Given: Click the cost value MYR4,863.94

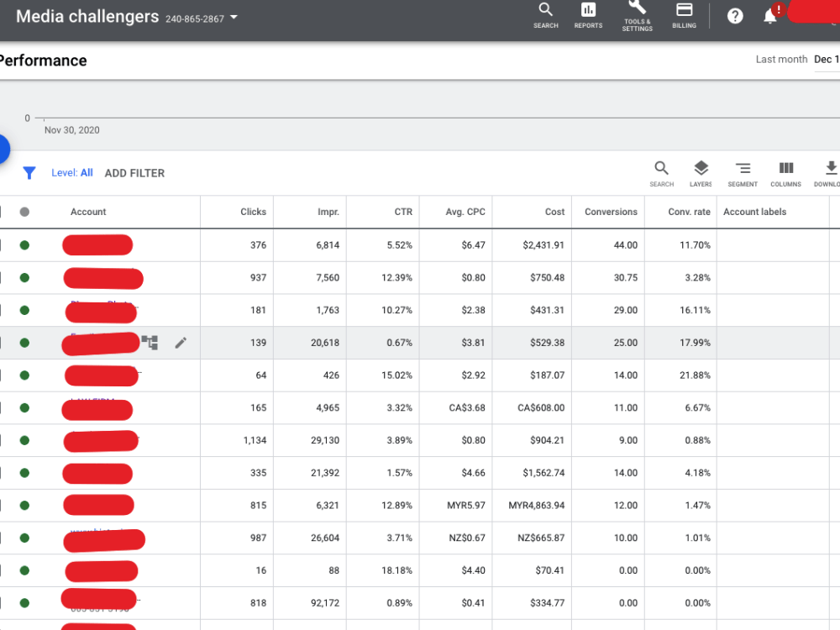Looking at the screenshot, I should pyautogui.click(x=536, y=505).
